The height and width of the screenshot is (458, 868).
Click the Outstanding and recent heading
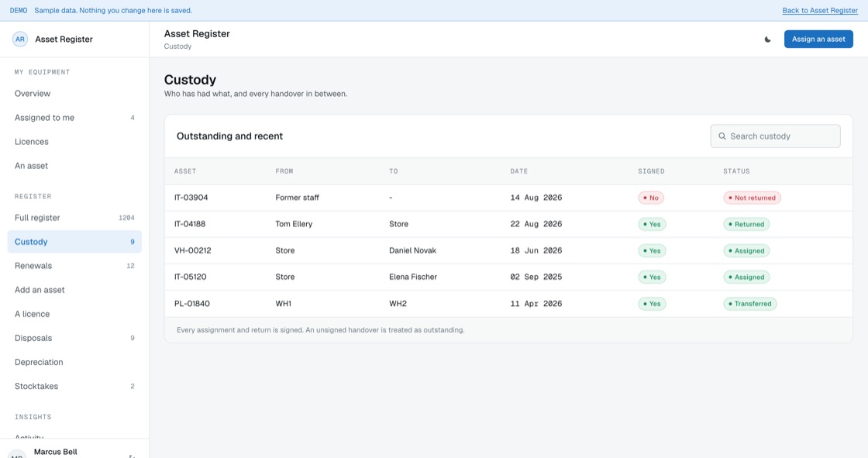coord(229,136)
